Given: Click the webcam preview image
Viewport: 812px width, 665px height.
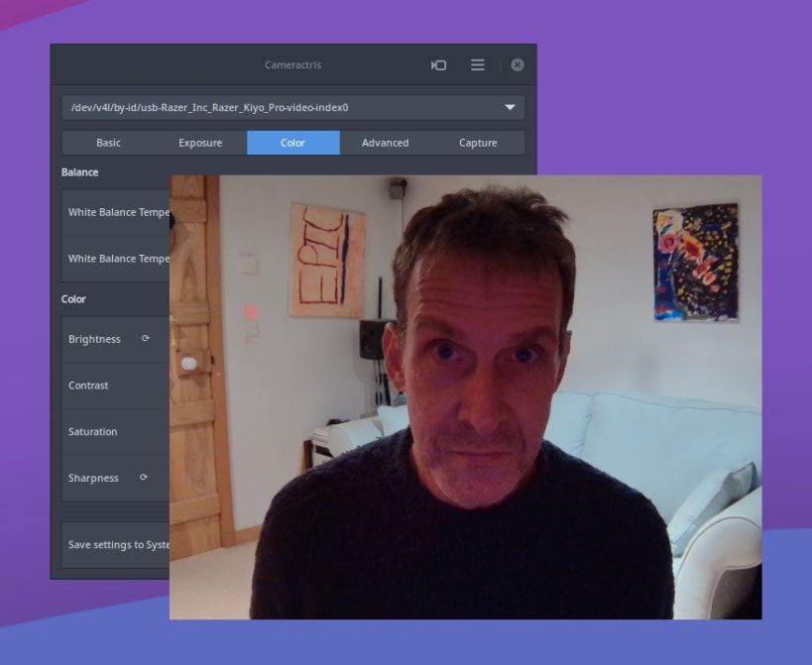Looking at the screenshot, I should pyautogui.click(x=466, y=397).
